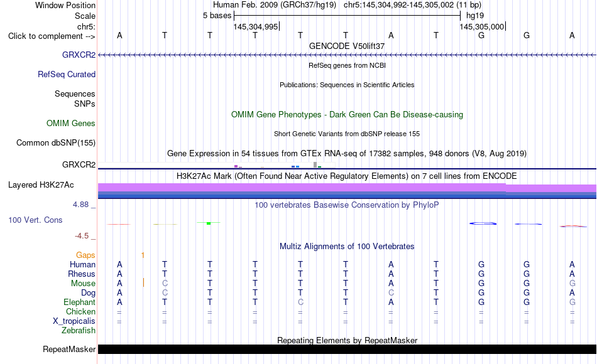Click the pink H3K27Ac signal band
The width and height of the screenshot is (597, 364).
coord(347,188)
